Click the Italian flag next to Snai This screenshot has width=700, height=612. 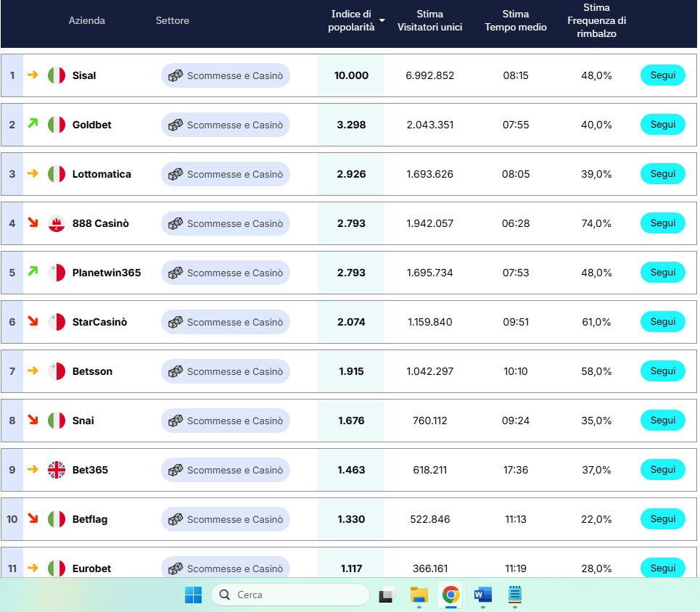57,421
